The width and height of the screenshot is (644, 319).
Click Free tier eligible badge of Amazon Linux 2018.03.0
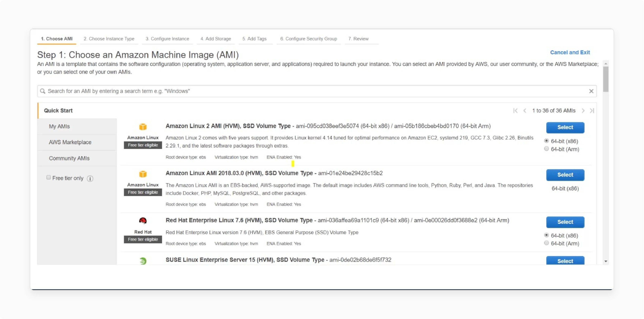pos(143,192)
